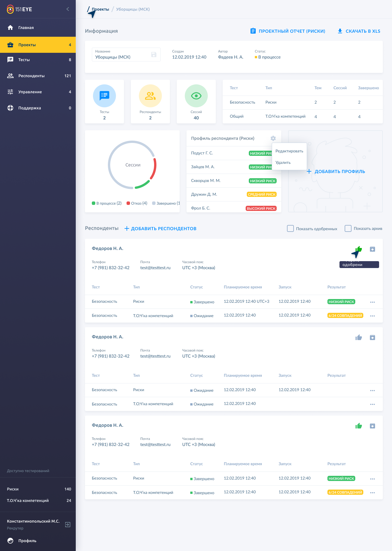Click the save icon in the Название field
Viewport: 392px width, 551px height.
[154, 55]
